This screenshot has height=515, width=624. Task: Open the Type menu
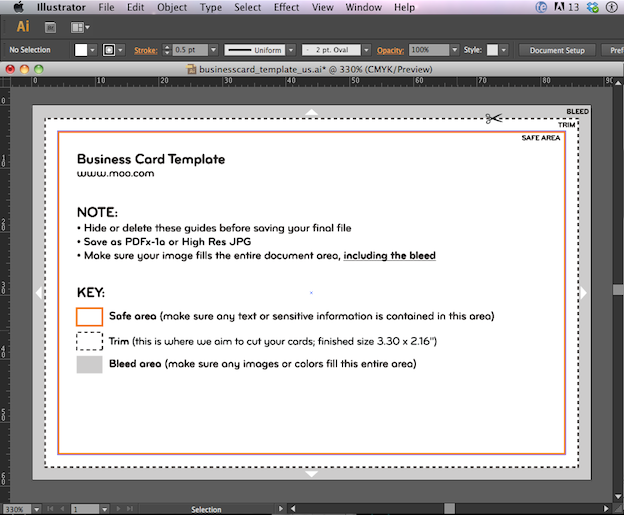(211, 7)
